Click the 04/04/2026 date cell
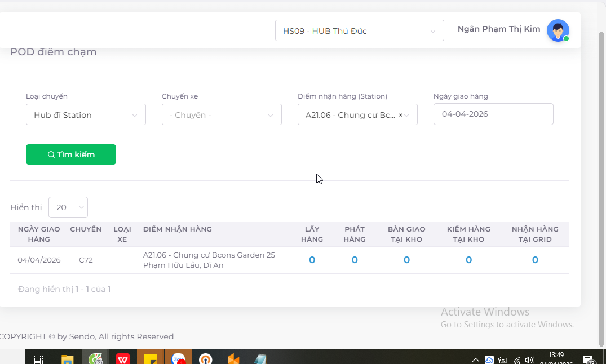 coord(39,260)
